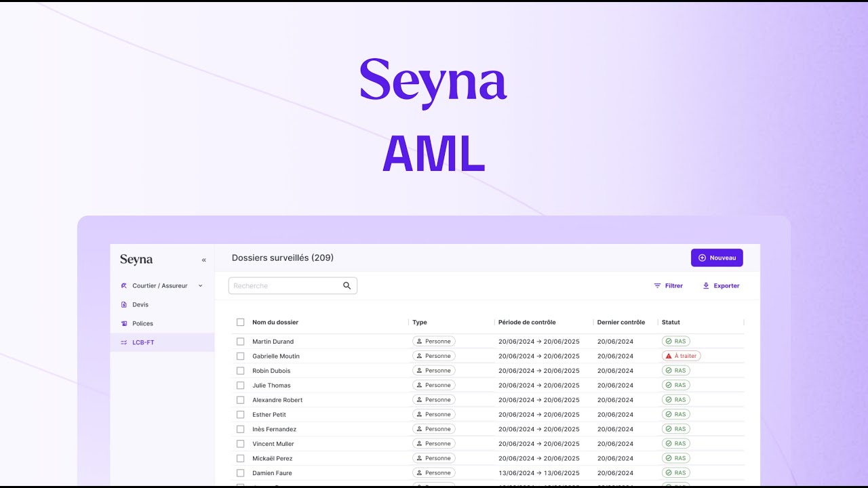
Task: Click the À traiter status badge
Action: [682, 356]
